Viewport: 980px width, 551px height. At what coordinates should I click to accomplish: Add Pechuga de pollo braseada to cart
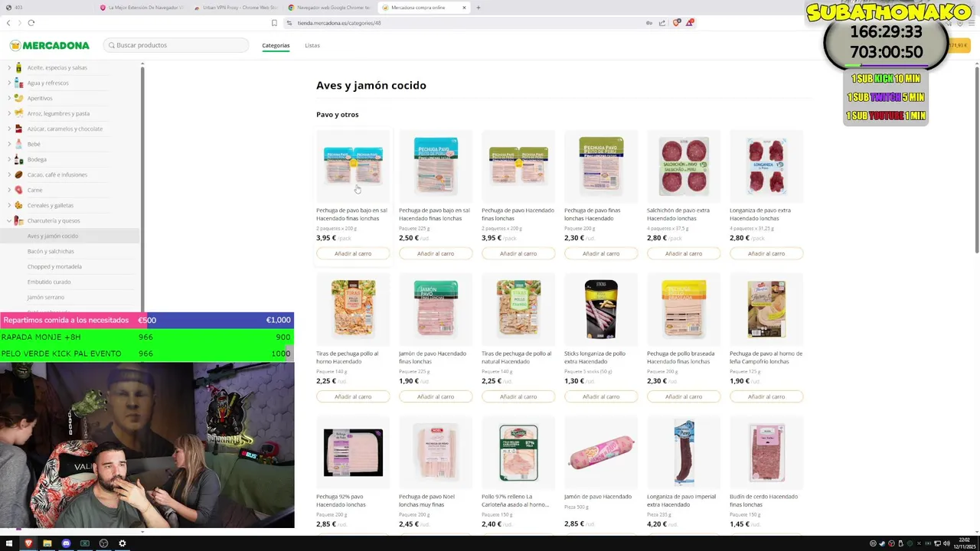click(684, 396)
